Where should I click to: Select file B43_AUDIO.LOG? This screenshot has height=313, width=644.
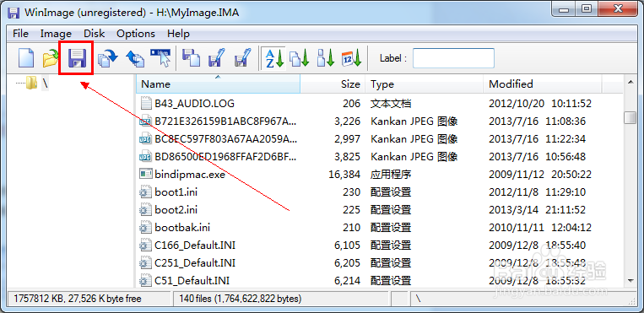(195, 104)
